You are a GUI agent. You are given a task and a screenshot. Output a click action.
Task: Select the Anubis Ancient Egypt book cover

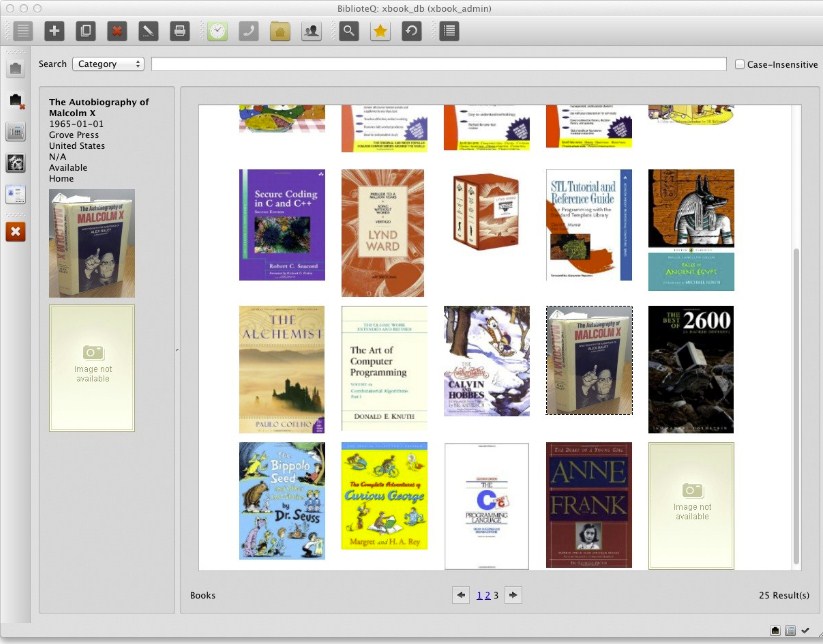coord(691,230)
